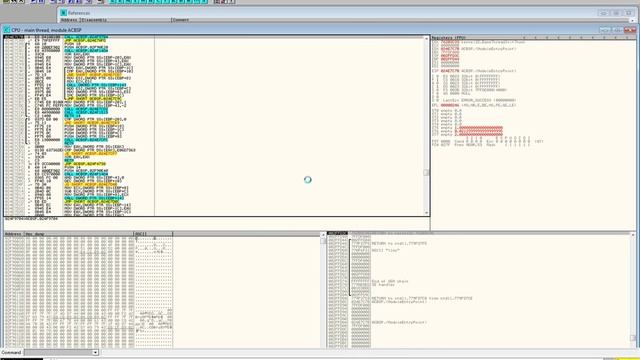Click the ASCII column header in dump
Image resolution: width=640 pixels, height=360 pixels.
153,234
